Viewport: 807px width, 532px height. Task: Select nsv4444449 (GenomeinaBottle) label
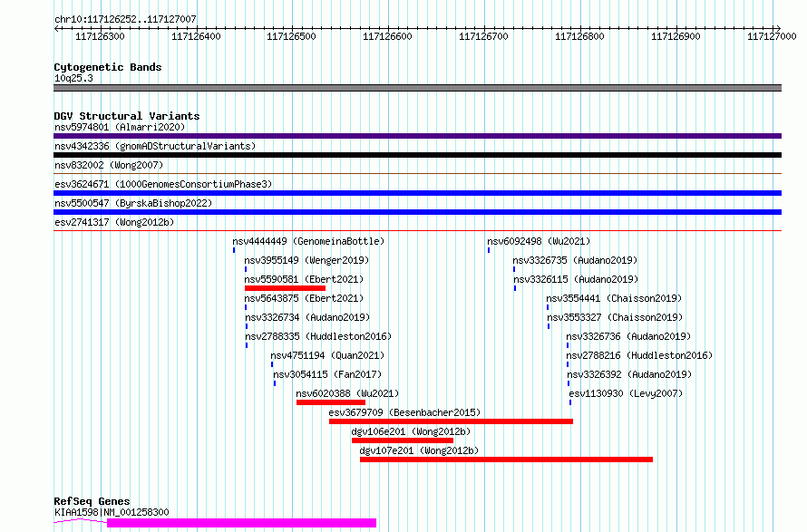(x=308, y=241)
